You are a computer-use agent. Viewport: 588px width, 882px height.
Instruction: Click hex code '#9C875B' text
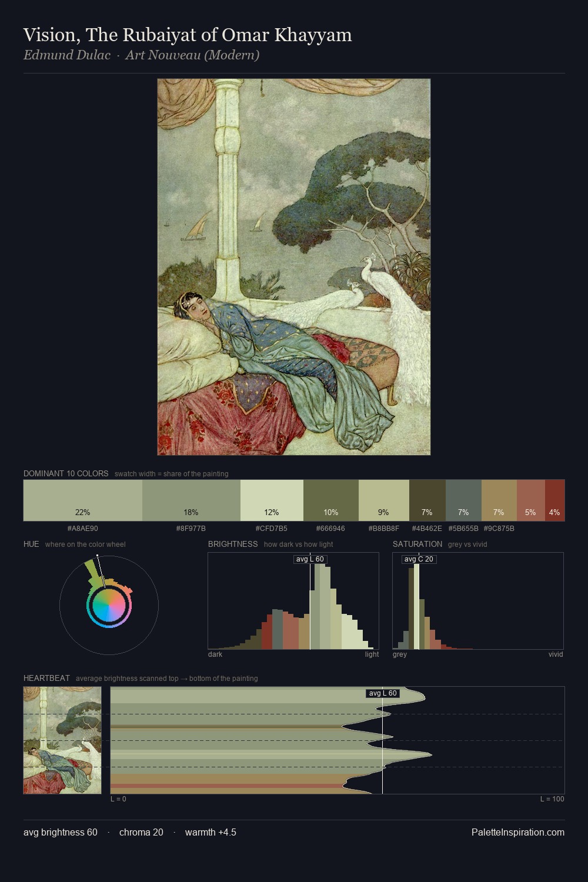point(499,529)
